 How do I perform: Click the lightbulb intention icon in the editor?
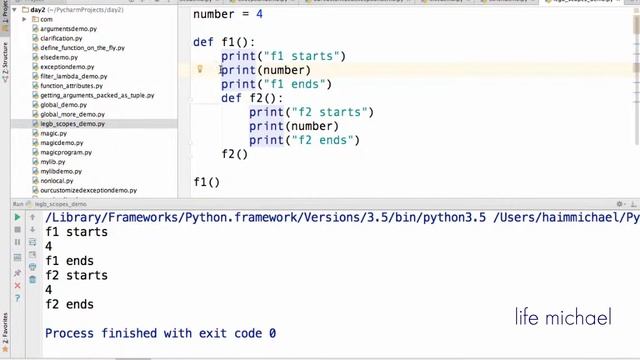coord(200,69)
